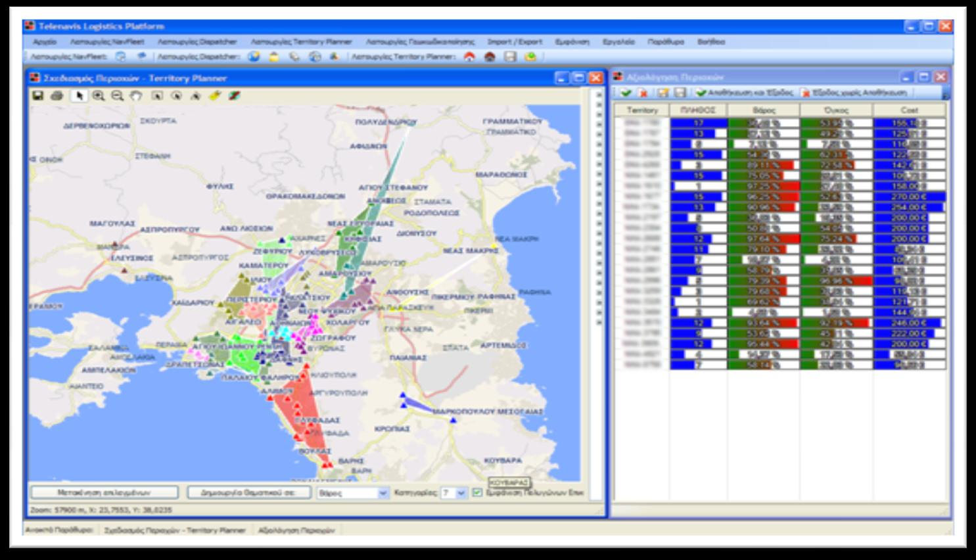Open the Λειτουργίες NavFleet menu
The image size is (976, 560).
coord(107,41)
